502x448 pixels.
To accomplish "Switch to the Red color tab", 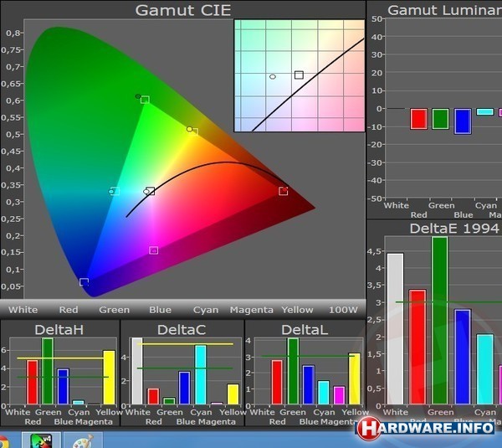I will [x=68, y=310].
